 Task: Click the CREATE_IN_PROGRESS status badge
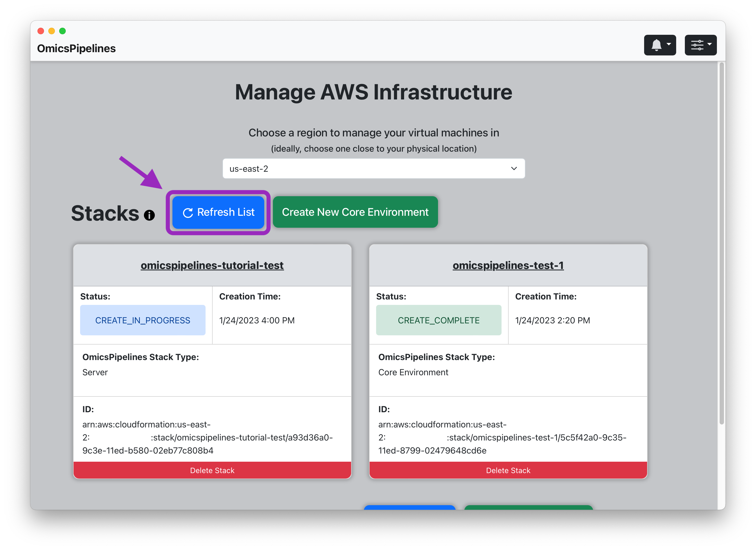pos(143,320)
